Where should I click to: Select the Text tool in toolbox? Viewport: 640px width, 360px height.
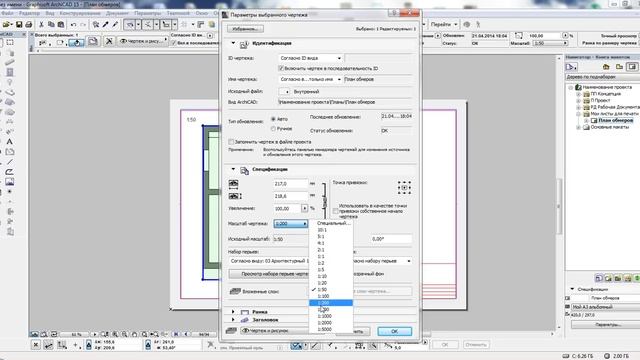coord(9,142)
